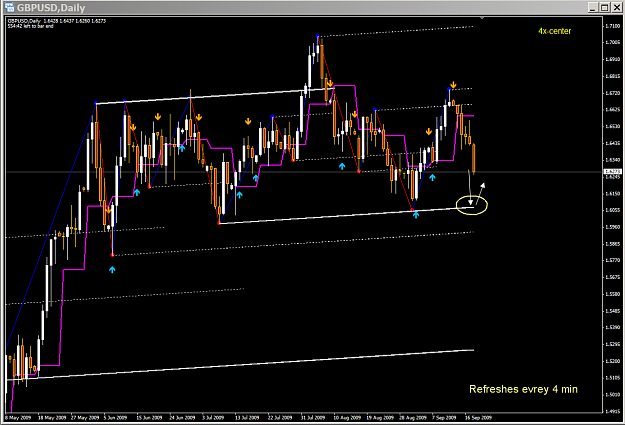Click the 24 Jun 2009 date label
The height and width of the screenshot is (425, 625).
click(182, 418)
